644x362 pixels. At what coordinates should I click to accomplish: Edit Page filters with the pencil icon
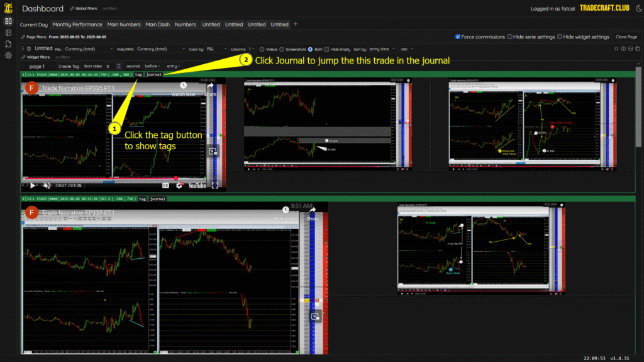[x=23, y=37]
